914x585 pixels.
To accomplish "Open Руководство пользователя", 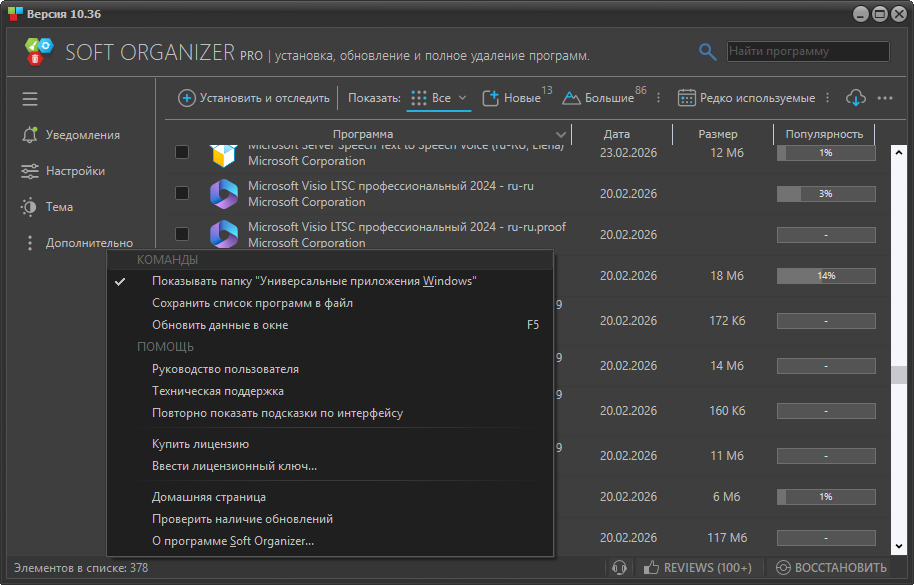I will click(330, 369).
